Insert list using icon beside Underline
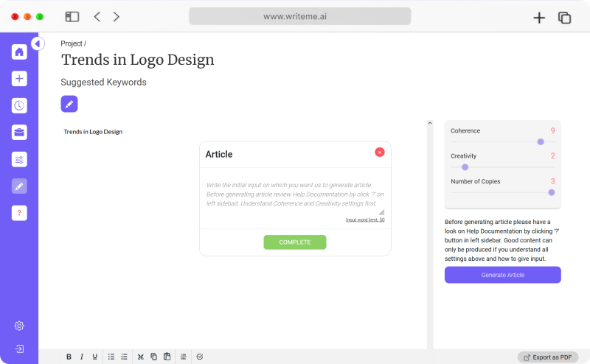 [x=111, y=357]
